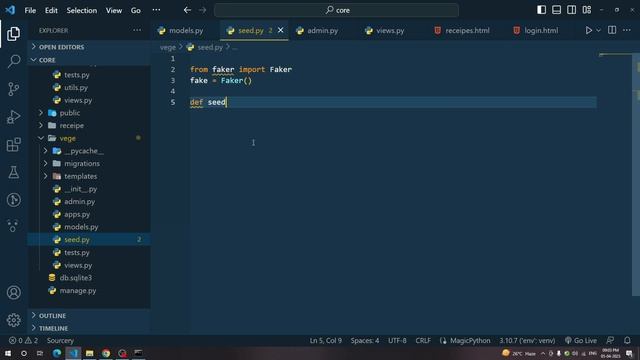
Task: Open the Testing flask view
Action: coord(13,172)
